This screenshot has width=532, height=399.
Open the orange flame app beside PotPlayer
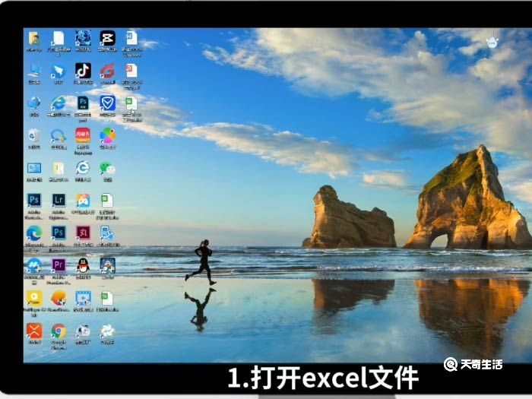[x=59, y=299]
